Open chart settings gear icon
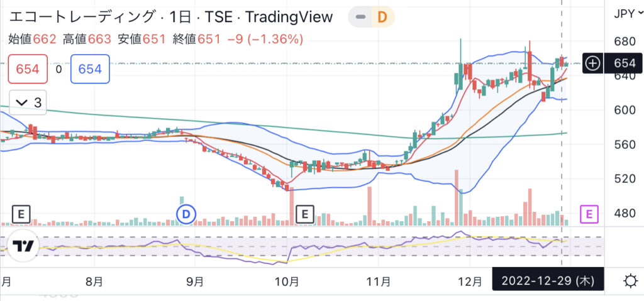644x301 pixels. pyautogui.click(x=630, y=282)
